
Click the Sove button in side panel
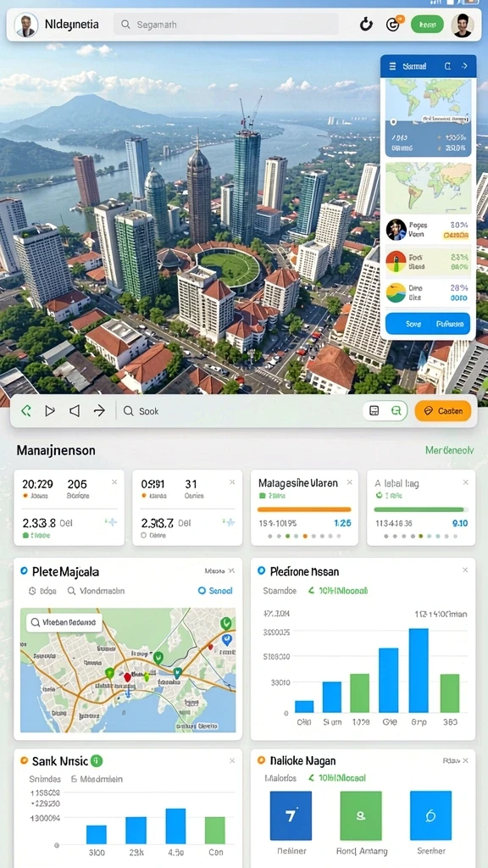[413, 324]
